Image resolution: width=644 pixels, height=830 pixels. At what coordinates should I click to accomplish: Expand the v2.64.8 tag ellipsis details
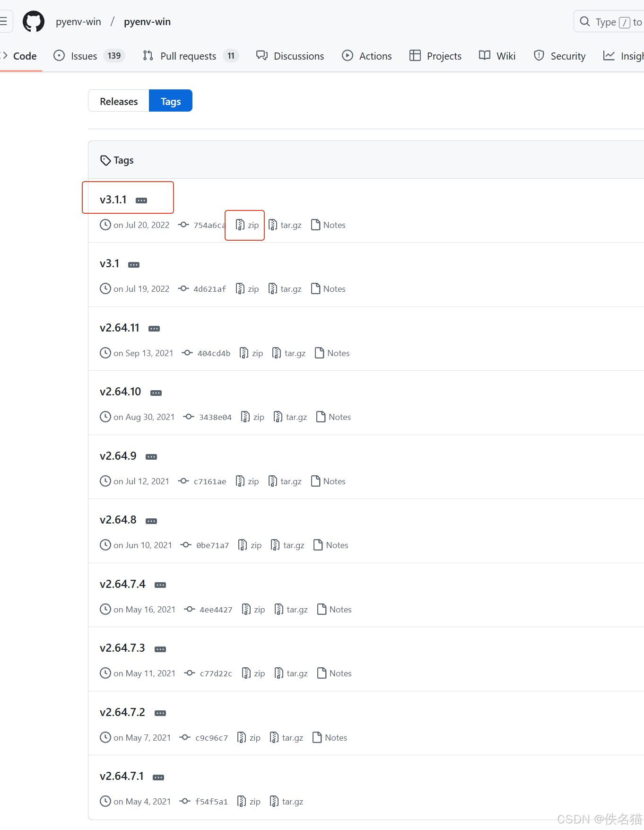point(151,521)
